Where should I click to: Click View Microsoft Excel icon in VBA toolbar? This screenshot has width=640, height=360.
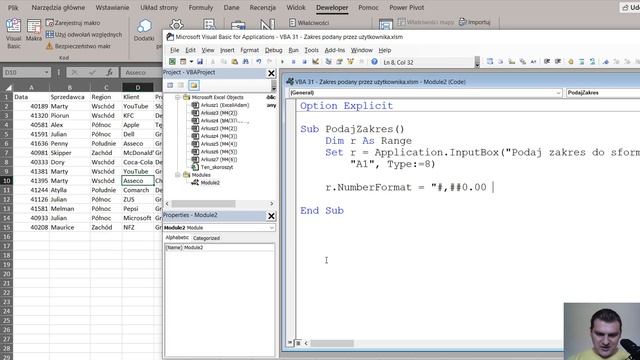click(172, 62)
